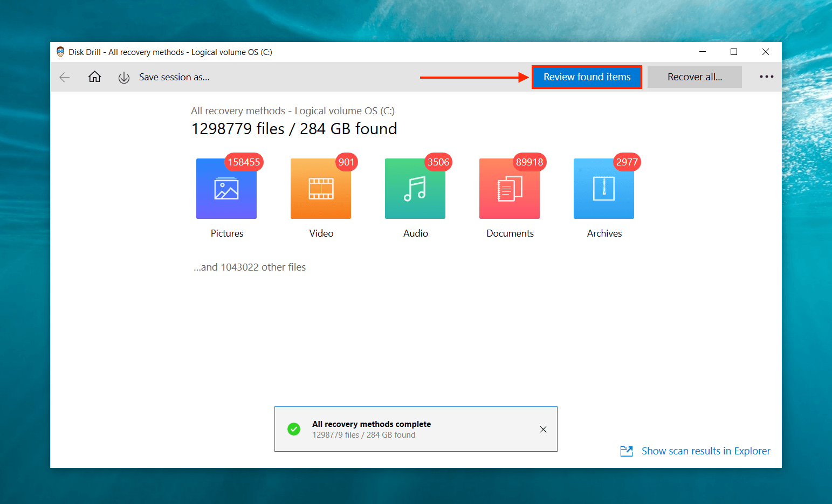Click Recover all... button

pos(695,77)
